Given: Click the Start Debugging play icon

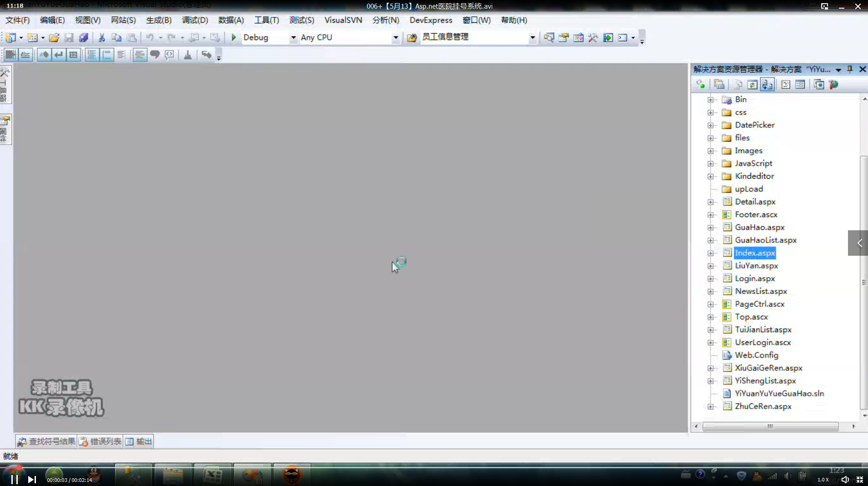Looking at the screenshot, I should (233, 37).
